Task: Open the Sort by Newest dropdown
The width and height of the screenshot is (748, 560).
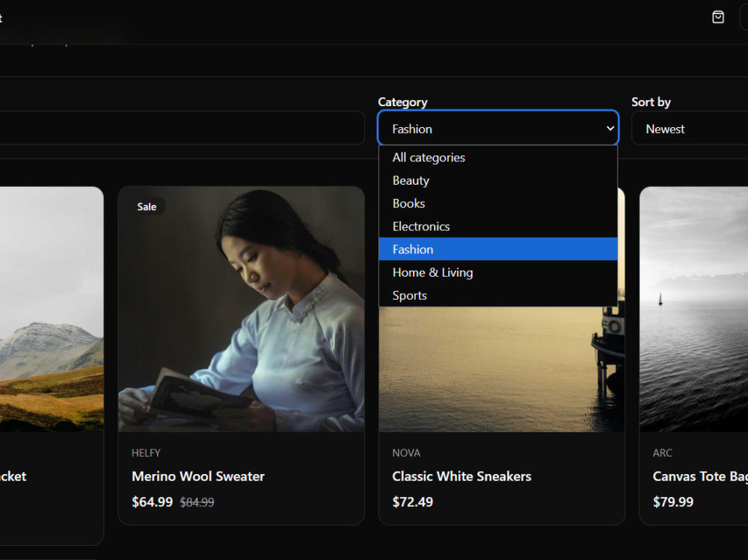Action: click(690, 128)
